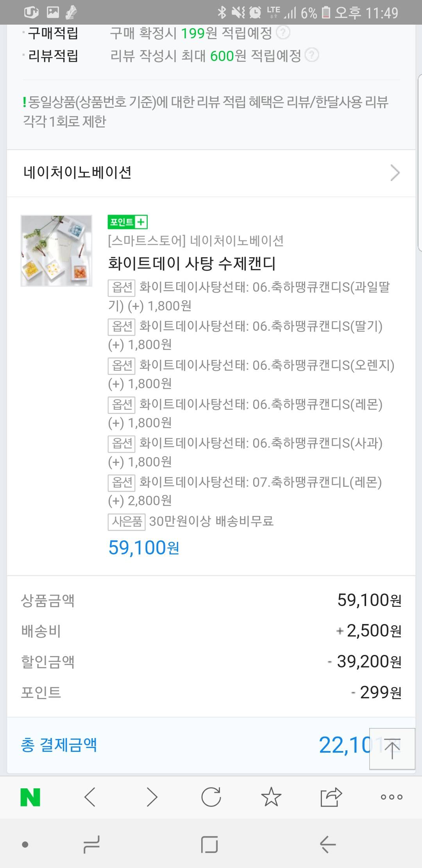Open the 화이트데이 사탕 수제캔디 product link
The width and height of the screenshot is (422, 868).
(x=192, y=264)
